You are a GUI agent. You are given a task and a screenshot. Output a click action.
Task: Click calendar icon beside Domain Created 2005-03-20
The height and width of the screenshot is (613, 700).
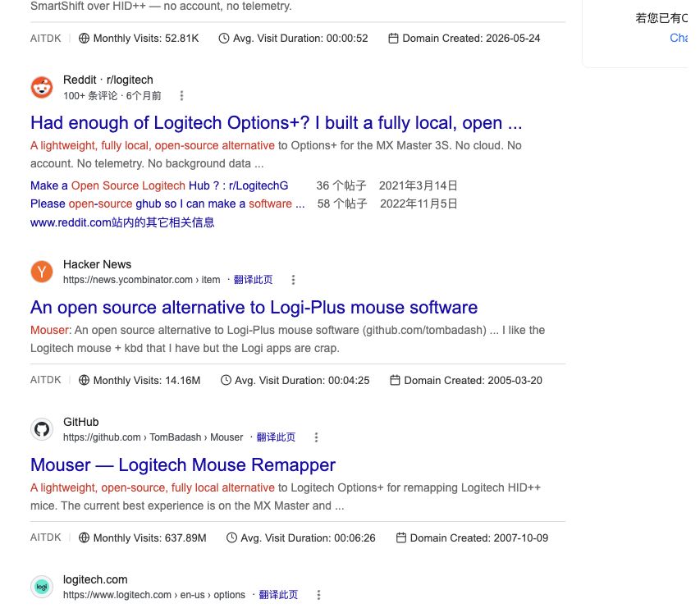395,381
